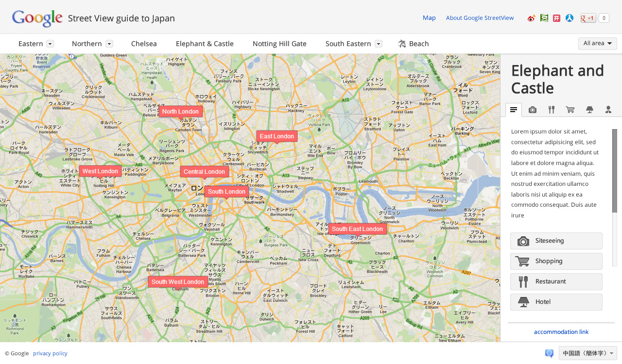
Task: Click the Google logo
Action: pyautogui.click(x=37, y=18)
